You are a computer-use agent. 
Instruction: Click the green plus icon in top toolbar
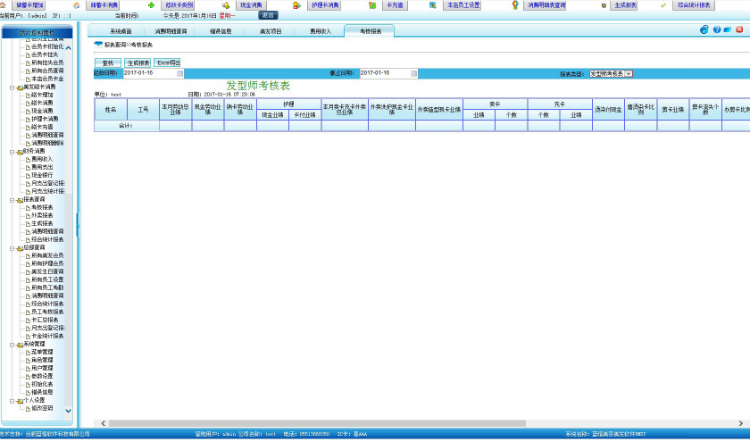(x=151, y=5)
